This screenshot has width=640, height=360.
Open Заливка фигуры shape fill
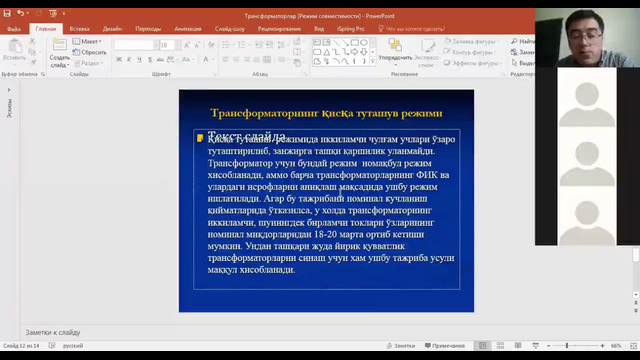pos(471,41)
